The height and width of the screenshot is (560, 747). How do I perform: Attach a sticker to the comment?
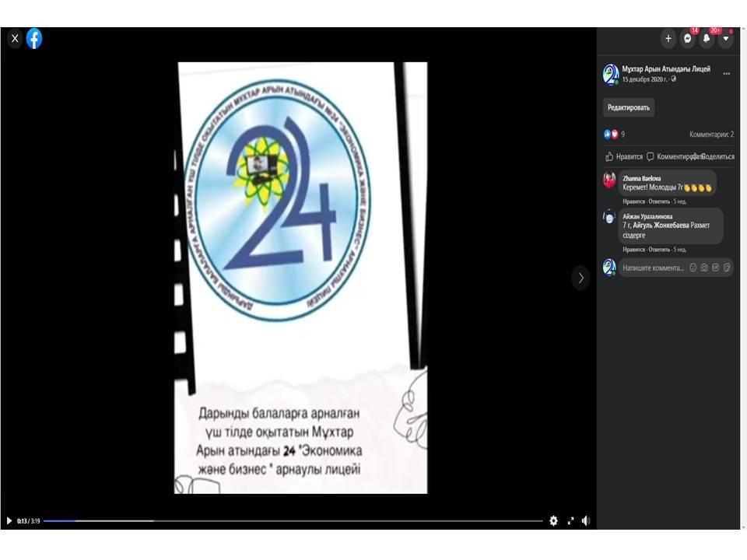(x=726, y=268)
